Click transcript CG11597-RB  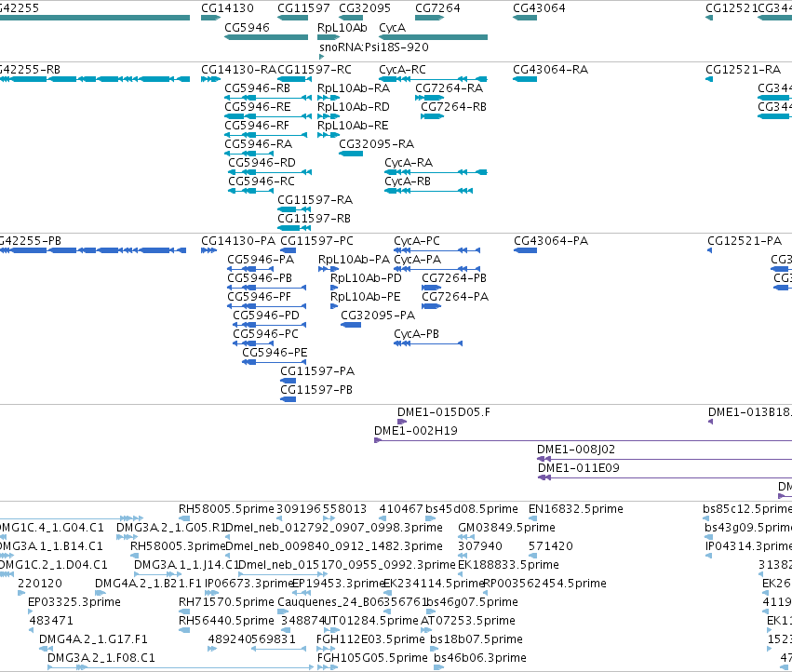(x=315, y=219)
